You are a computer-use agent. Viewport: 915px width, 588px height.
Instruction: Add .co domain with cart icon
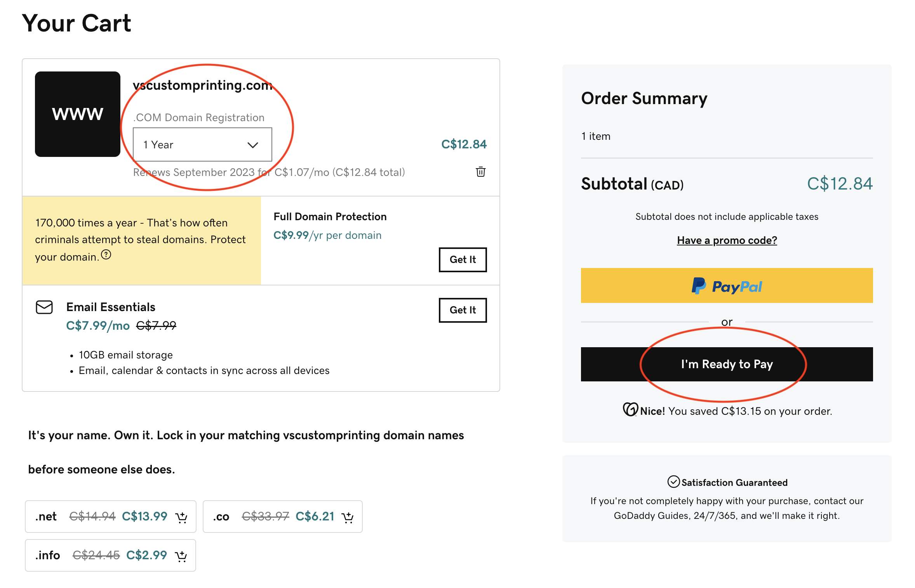347,517
